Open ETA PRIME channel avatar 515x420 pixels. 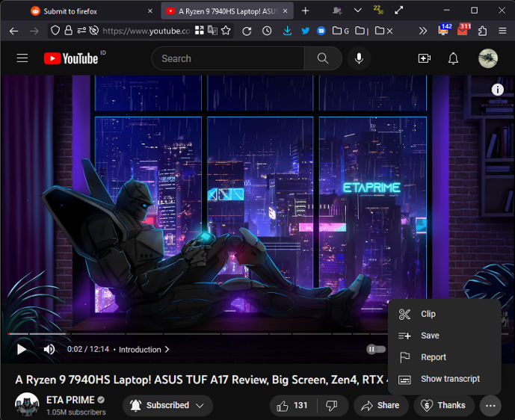coord(27,404)
